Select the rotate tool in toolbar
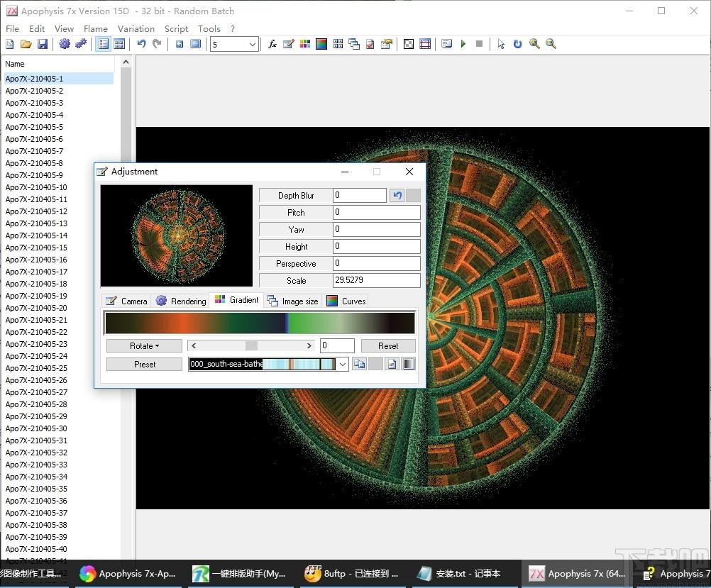This screenshot has width=711, height=588. pos(517,44)
